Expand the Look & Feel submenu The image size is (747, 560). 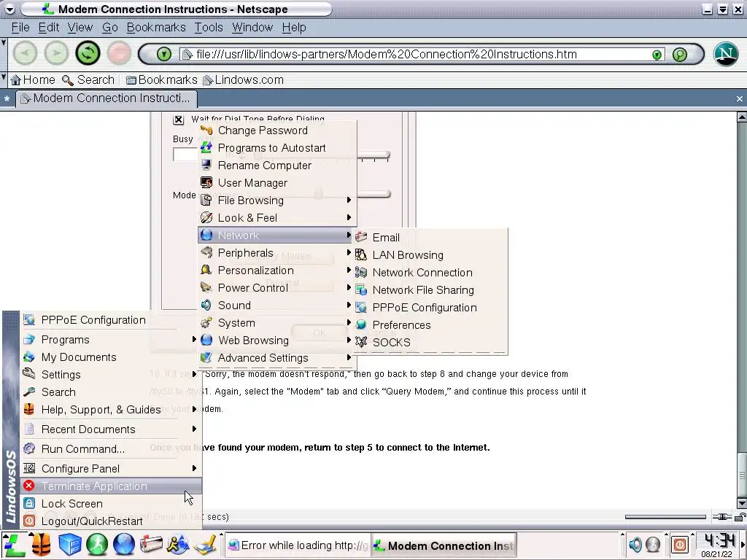pos(276,218)
